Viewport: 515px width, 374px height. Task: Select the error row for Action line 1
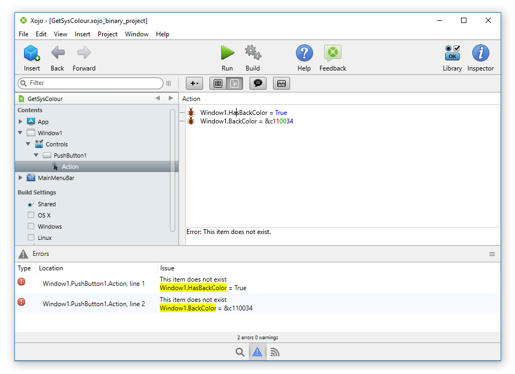coord(257,283)
